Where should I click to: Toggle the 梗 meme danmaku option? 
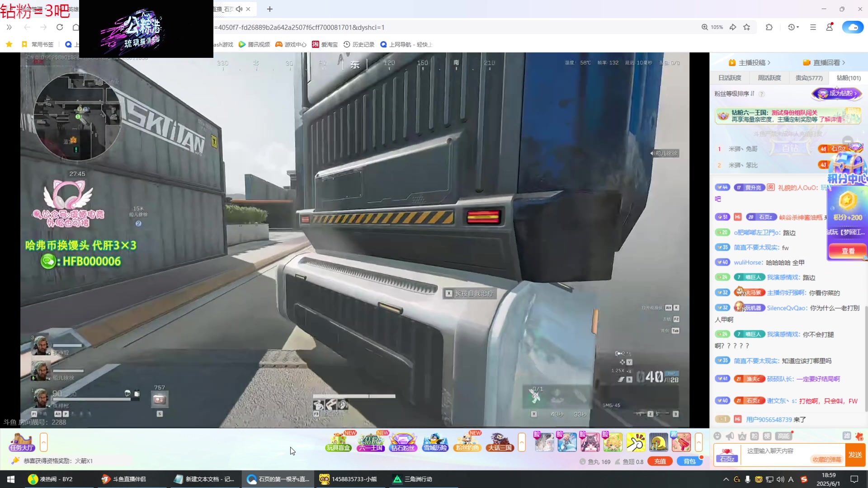[x=767, y=436]
